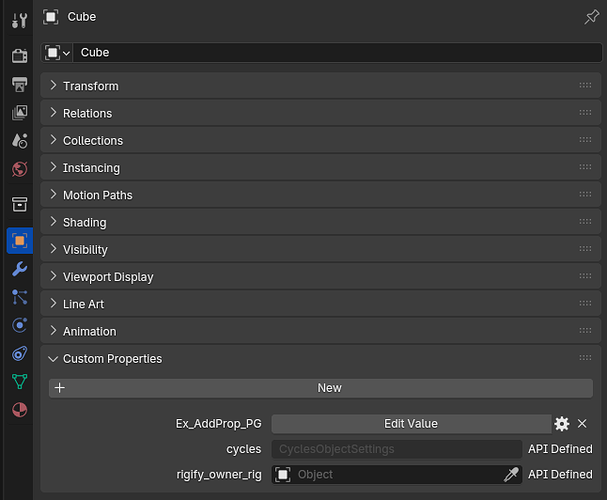Click the rigify_owner_rig Object field
Viewport: 607px width, 500px height.
coord(397,474)
